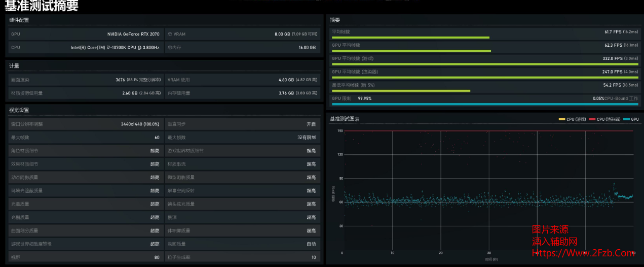
Task: Click the 硬件配置 section header
Action: [19, 20]
